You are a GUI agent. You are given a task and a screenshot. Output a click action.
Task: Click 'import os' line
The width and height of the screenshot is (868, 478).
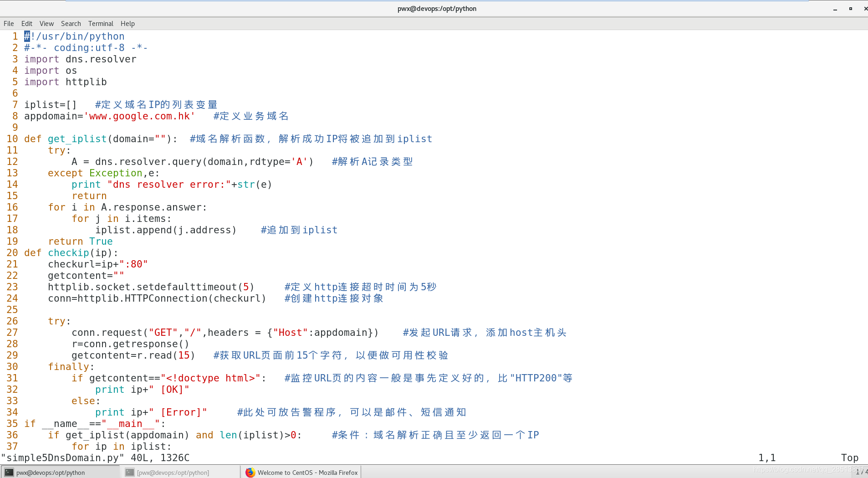click(51, 71)
